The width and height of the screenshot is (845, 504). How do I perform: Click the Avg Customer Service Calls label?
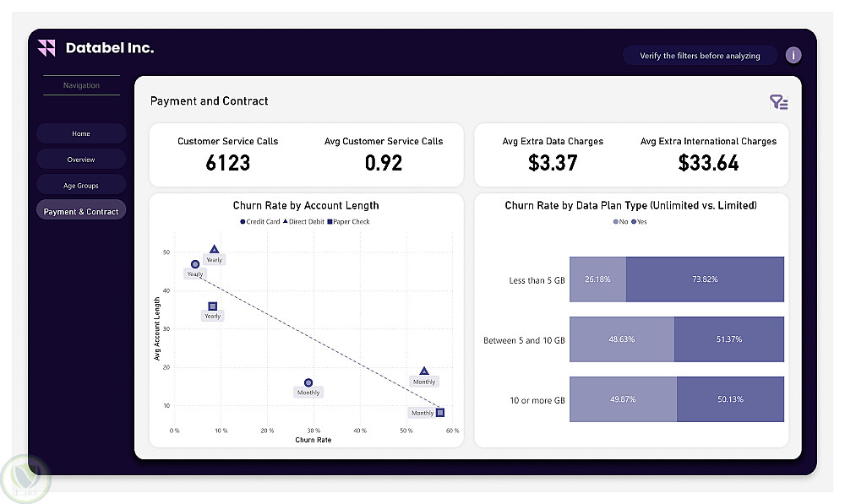pyautogui.click(x=383, y=141)
